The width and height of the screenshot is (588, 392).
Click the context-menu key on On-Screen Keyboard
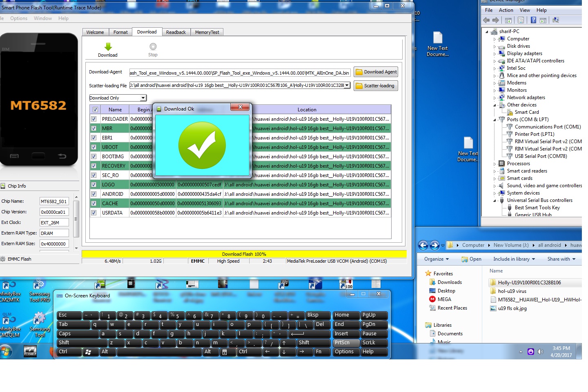[x=224, y=352]
